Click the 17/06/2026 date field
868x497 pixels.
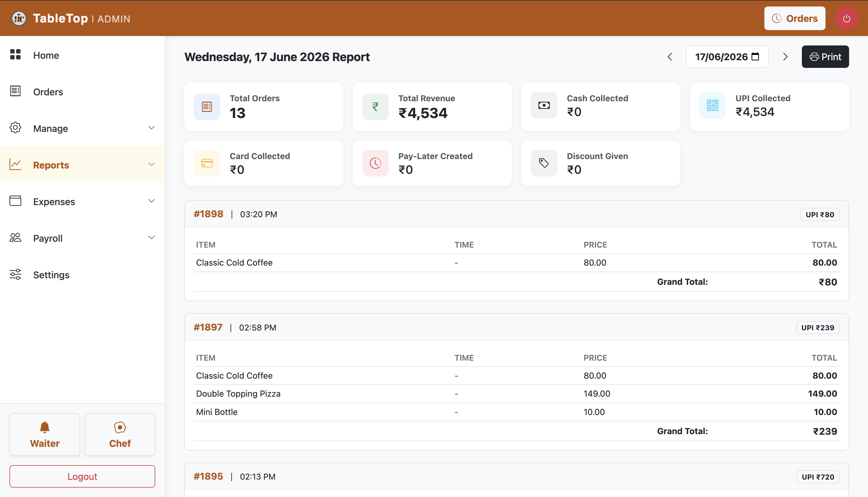[x=727, y=57]
